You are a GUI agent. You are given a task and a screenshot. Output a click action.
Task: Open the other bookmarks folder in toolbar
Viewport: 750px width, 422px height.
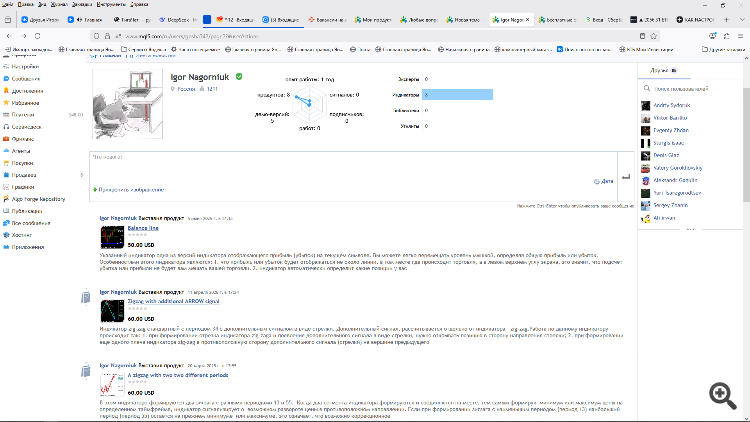coord(723,49)
